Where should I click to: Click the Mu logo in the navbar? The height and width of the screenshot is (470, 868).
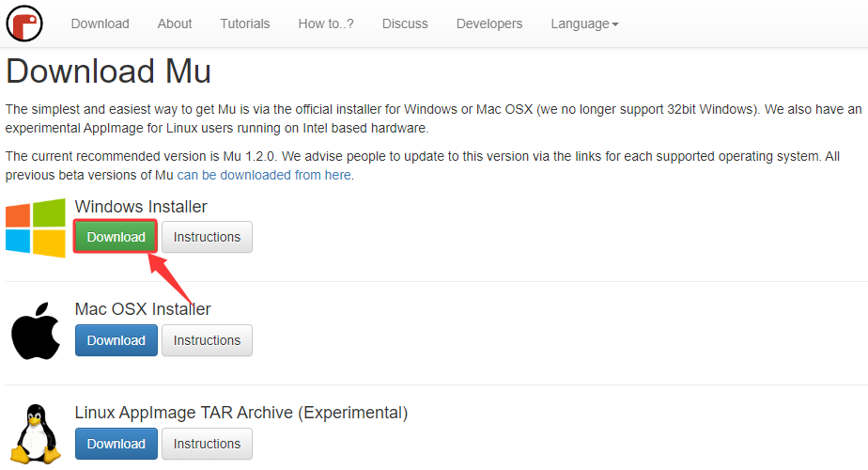[24, 23]
